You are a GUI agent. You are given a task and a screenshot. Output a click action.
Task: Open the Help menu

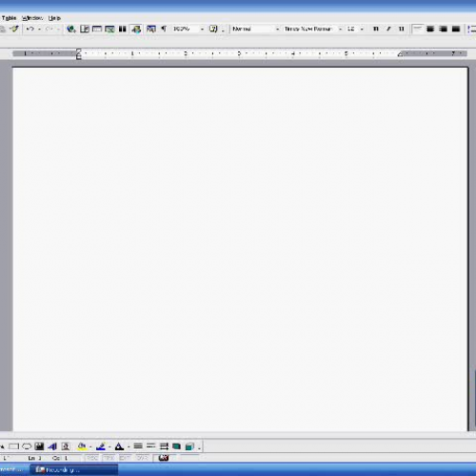pyautogui.click(x=54, y=18)
